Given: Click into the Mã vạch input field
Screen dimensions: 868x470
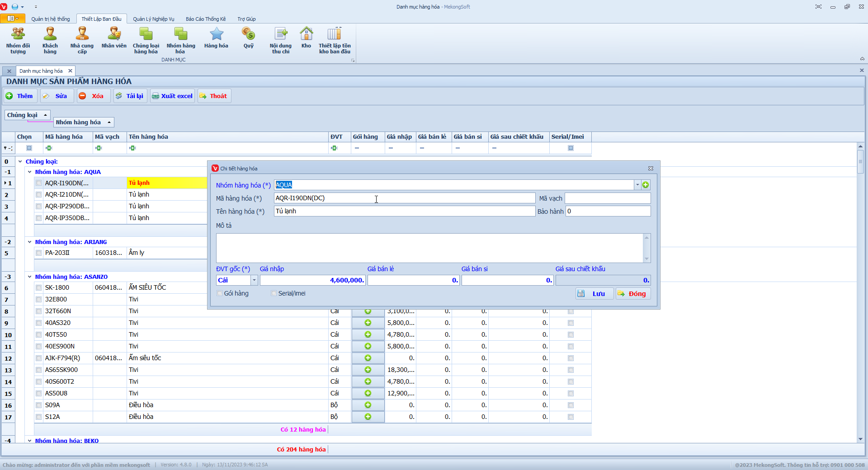Looking at the screenshot, I should (608, 198).
